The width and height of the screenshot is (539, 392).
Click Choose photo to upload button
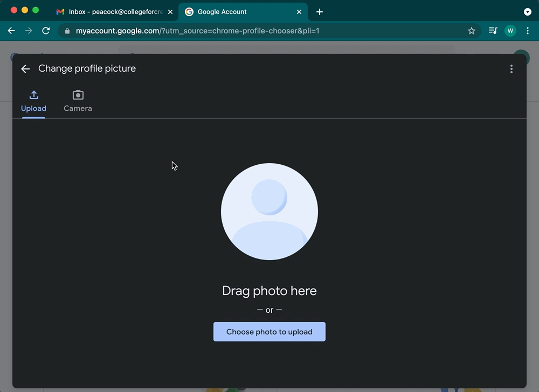[x=269, y=332]
